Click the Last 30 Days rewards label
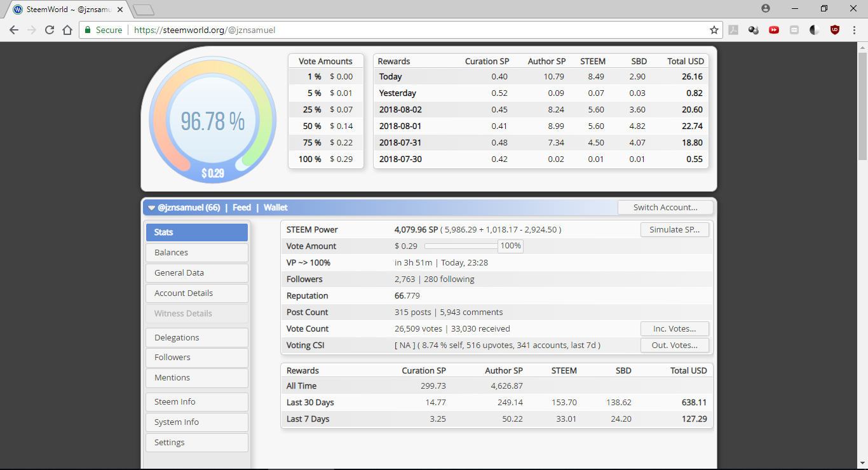This screenshot has height=470, width=868. point(310,403)
